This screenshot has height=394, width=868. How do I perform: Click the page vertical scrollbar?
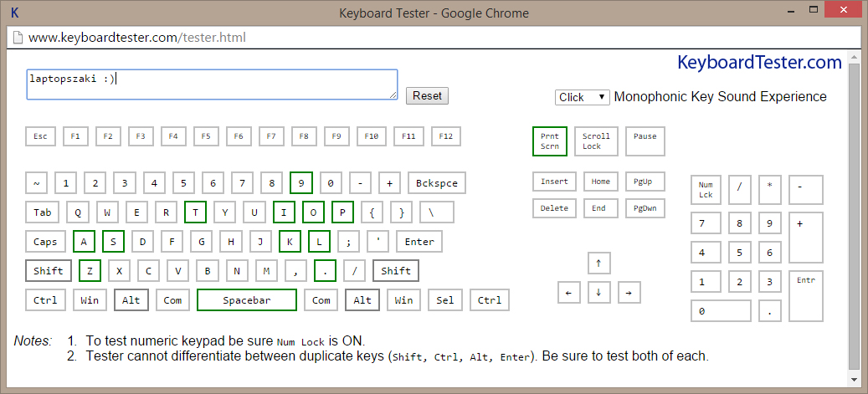[854, 216]
